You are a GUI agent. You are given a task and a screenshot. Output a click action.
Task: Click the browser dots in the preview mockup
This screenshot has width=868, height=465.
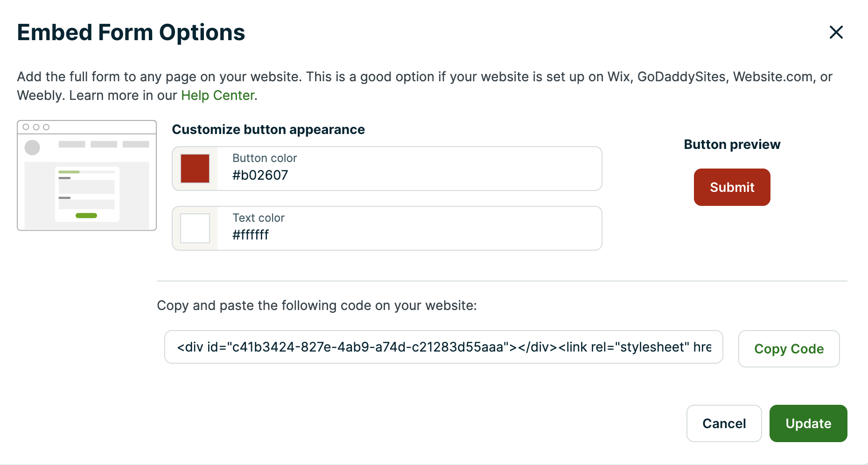(37, 127)
